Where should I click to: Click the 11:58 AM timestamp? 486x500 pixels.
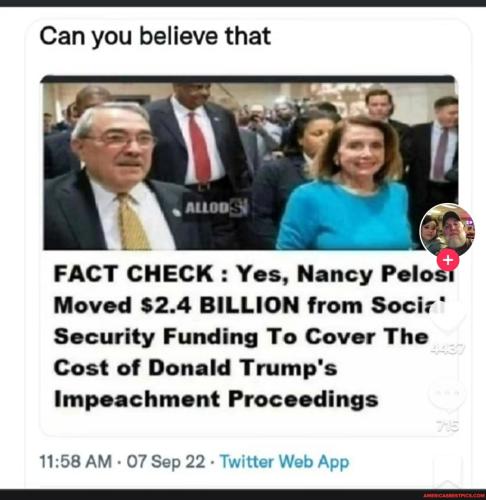tap(76, 462)
